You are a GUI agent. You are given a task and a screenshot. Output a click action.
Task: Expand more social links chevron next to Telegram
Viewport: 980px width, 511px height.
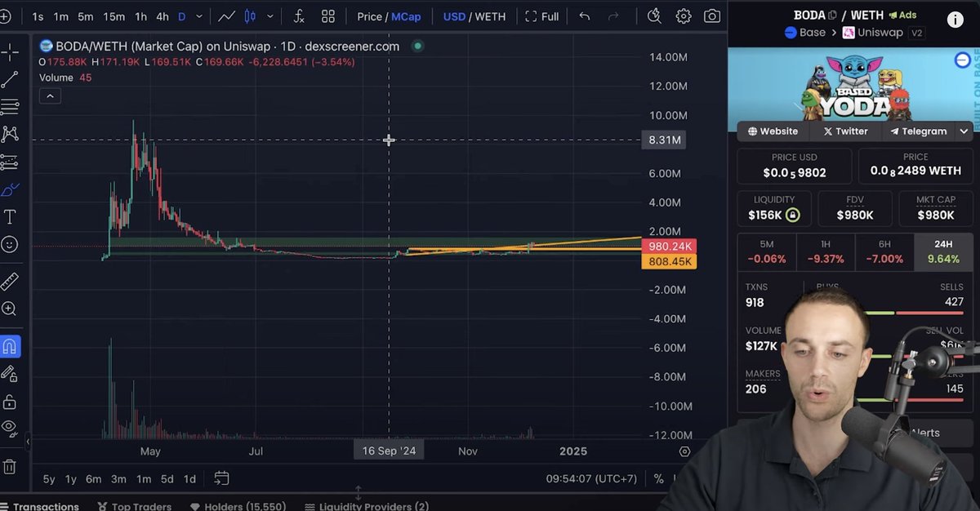(964, 131)
